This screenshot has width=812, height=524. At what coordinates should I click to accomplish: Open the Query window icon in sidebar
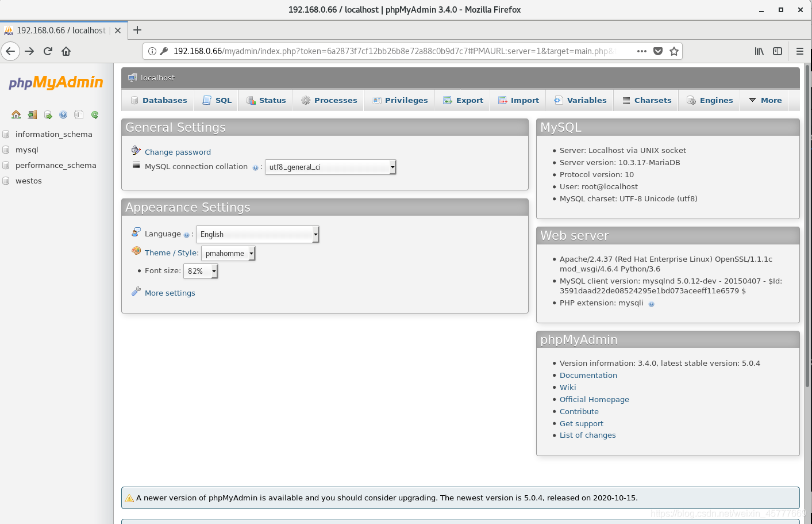coord(48,114)
